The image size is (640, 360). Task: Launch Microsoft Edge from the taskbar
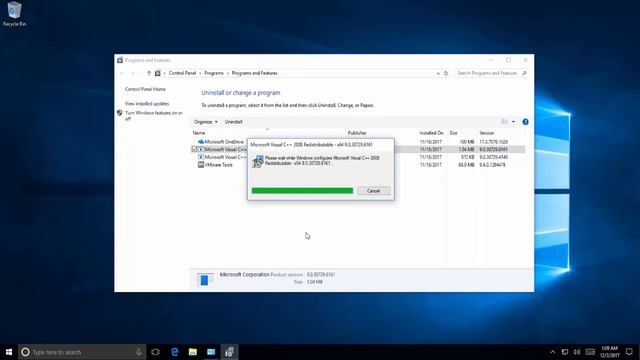tap(175, 352)
